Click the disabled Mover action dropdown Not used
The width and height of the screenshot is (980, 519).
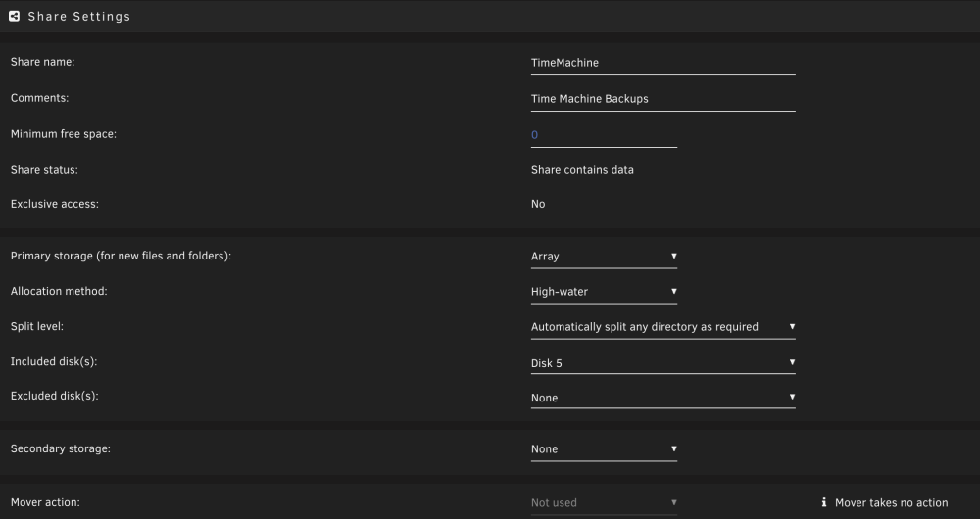coord(604,502)
